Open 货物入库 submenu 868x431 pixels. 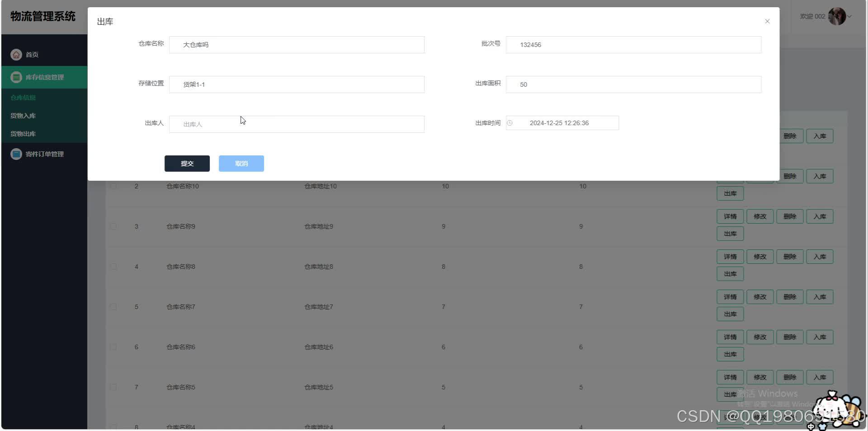click(x=44, y=116)
